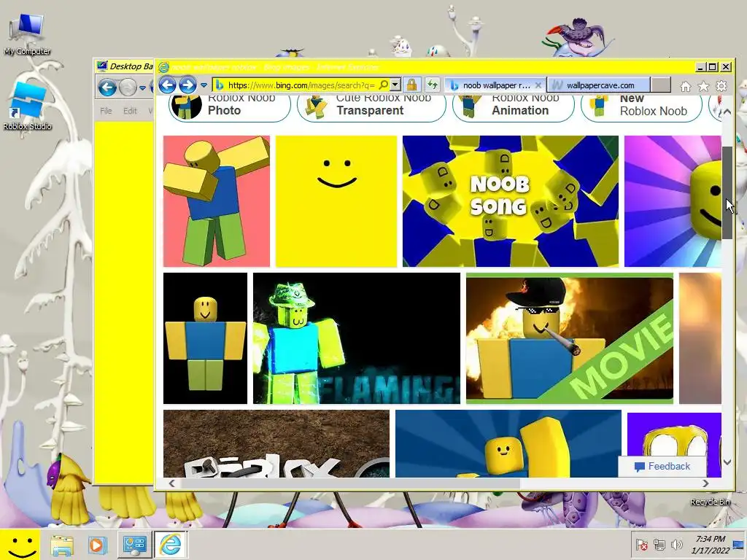Minimize the Internet Explorer window
This screenshot has width=747, height=560.
(x=700, y=67)
